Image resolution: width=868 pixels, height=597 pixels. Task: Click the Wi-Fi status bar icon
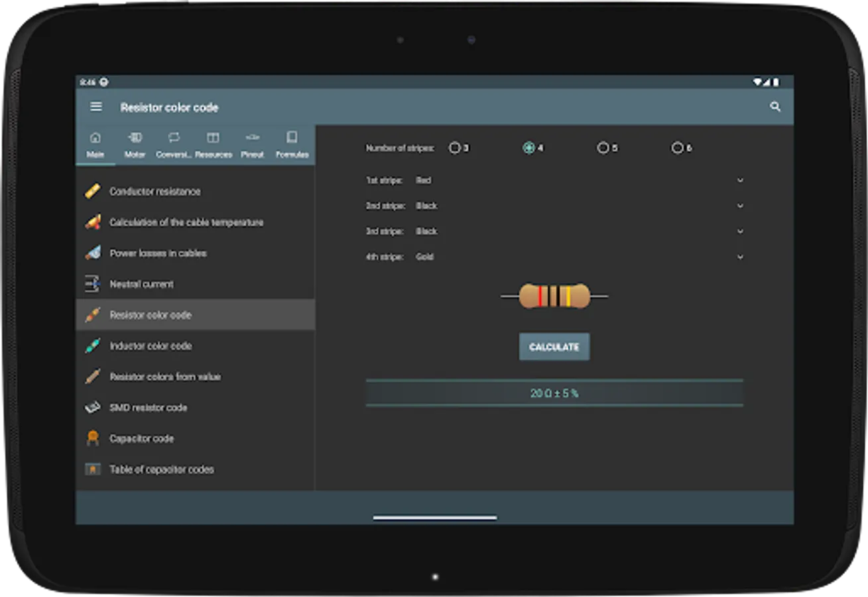pyautogui.click(x=757, y=82)
